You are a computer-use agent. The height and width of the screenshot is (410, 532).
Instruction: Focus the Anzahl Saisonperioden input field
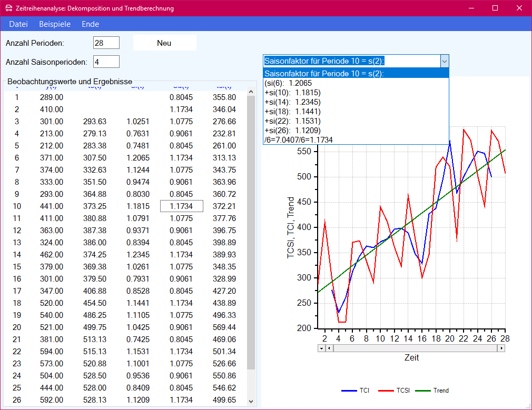point(106,62)
